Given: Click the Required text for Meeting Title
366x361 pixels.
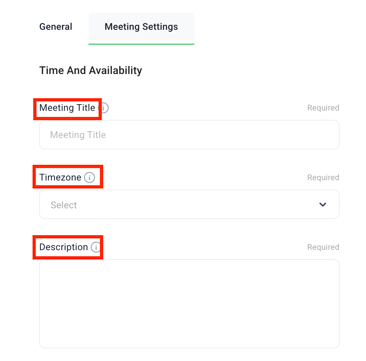Looking at the screenshot, I should coord(323,108).
